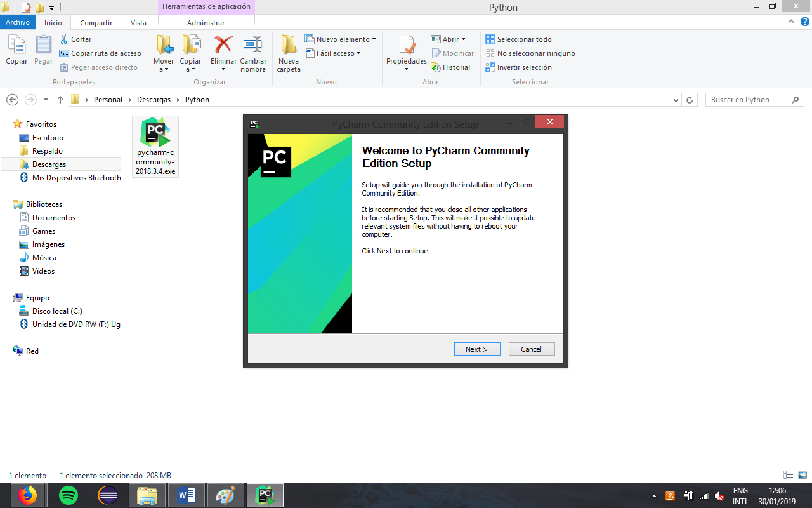
Task: Open Escritorio in Favoritos
Action: 48,138
